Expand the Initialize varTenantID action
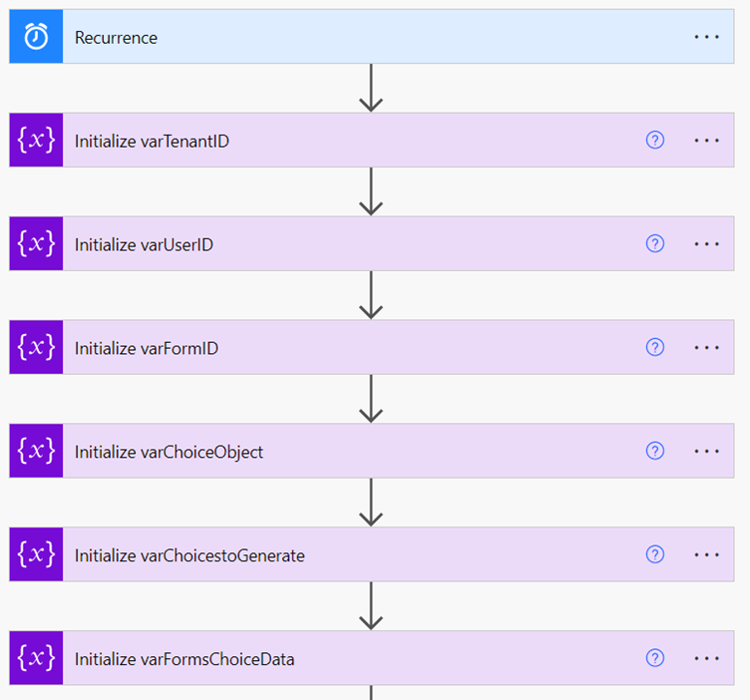Image resolution: width=750 pixels, height=700 pixels. click(372, 140)
